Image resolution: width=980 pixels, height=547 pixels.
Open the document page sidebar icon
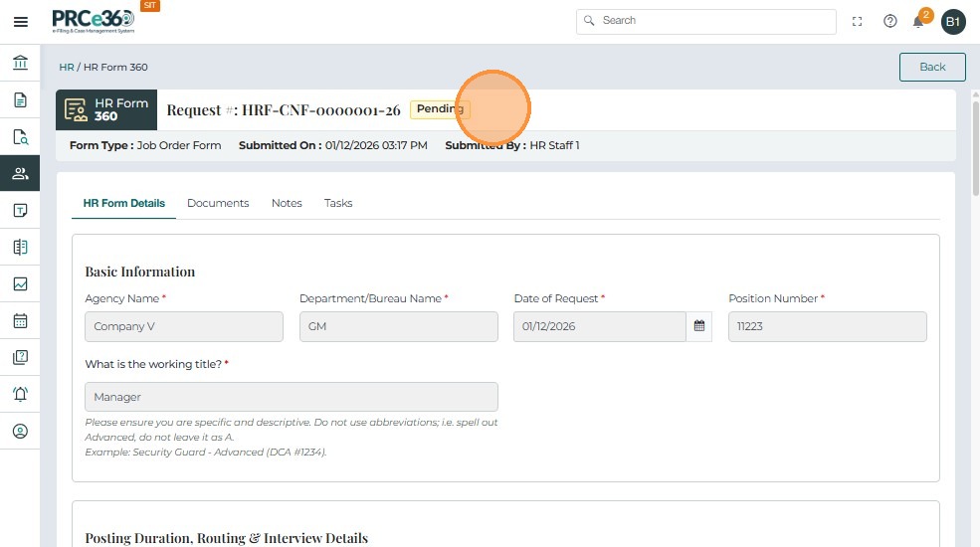pyautogui.click(x=20, y=99)
